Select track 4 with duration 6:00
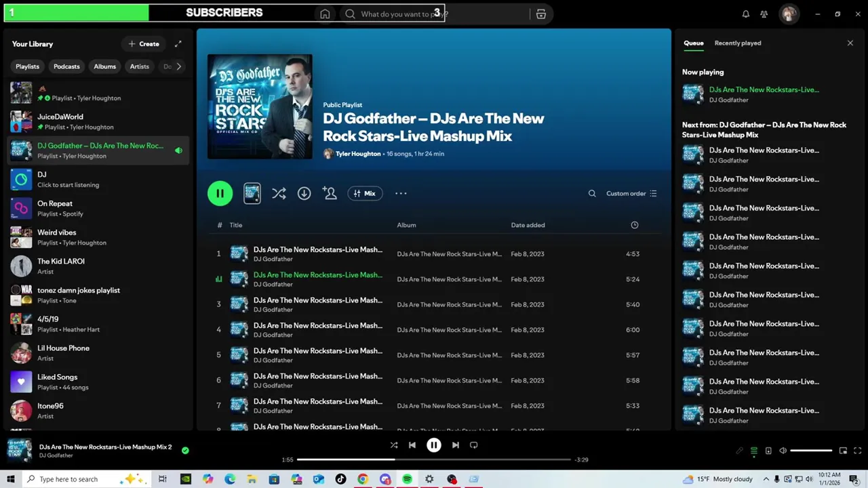The width and height of the screenshot is (868, 488). click(x=434, y=329)
